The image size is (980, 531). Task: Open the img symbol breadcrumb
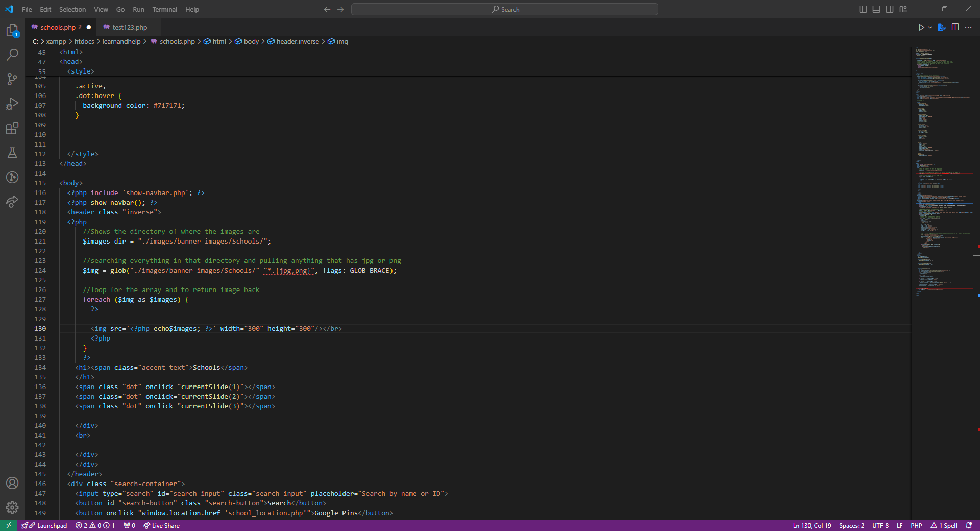coord(338,41)
